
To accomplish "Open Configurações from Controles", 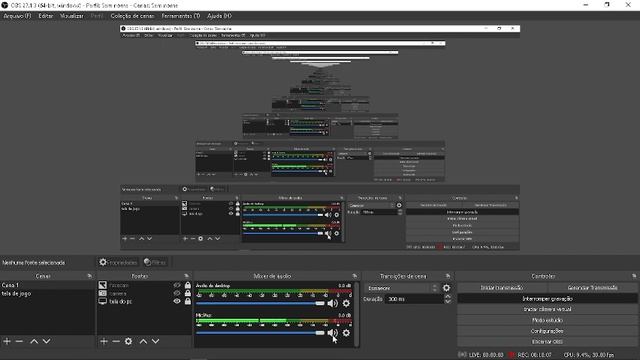I will pos(547,331).
